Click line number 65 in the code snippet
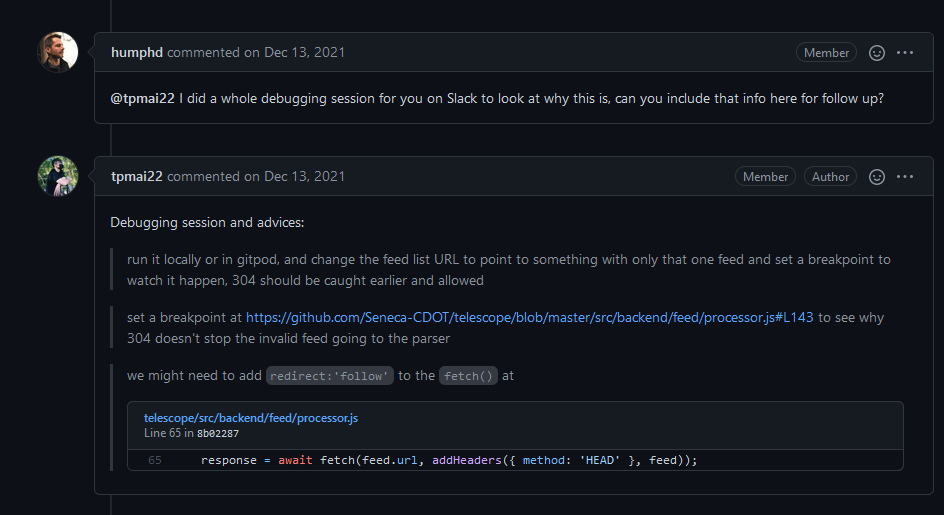The width and height of the screenshot is (944, 515). (x=155, y=460)
